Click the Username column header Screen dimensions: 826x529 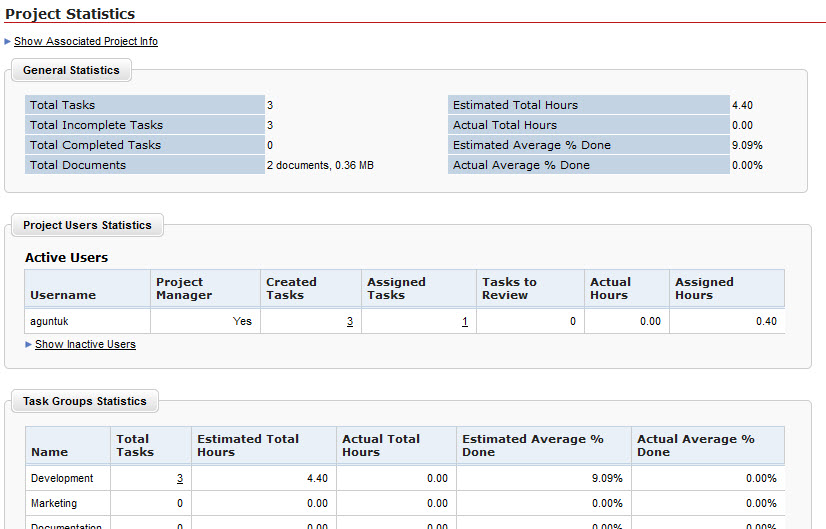(x=63, y=295)
